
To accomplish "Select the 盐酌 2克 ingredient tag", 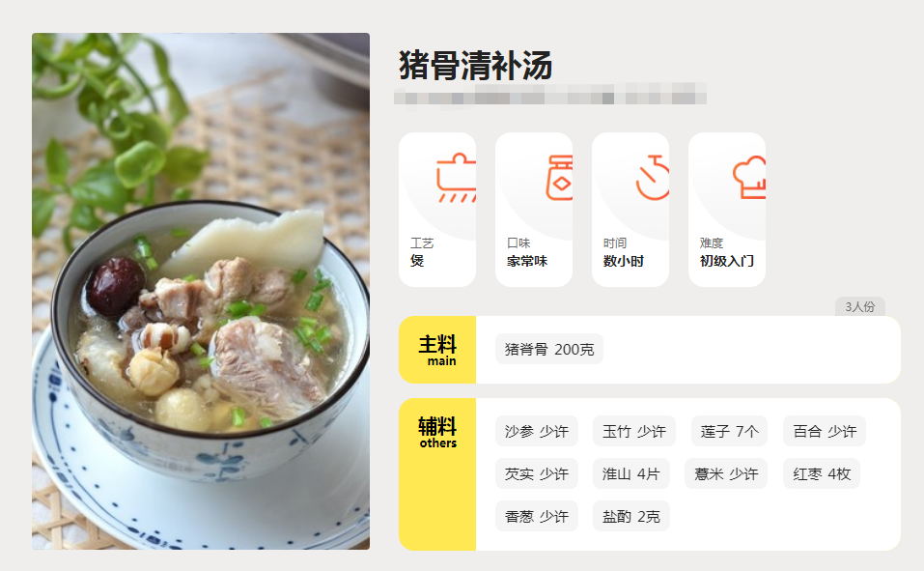I will pyautogui.click(x=631, y=516).
